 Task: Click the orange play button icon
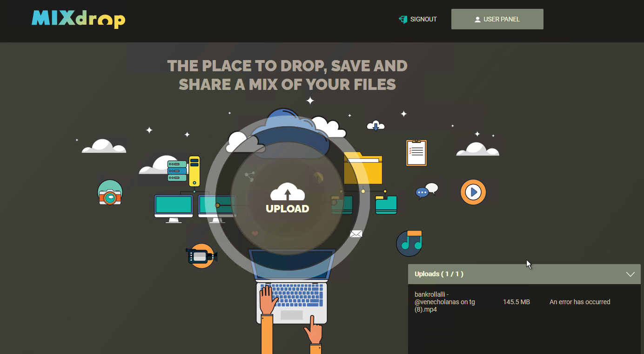tap(473, 192)
